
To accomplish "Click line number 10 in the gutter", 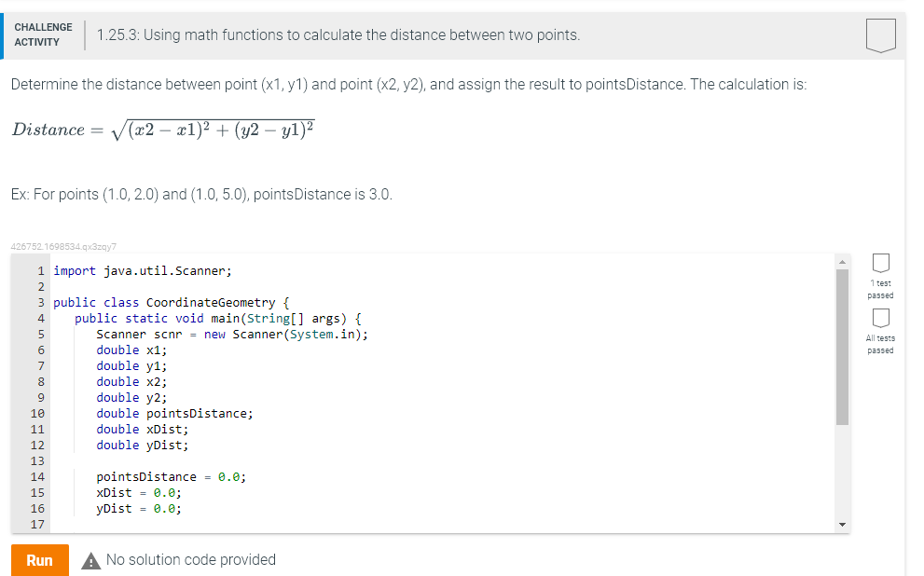I will coord(38,413).
